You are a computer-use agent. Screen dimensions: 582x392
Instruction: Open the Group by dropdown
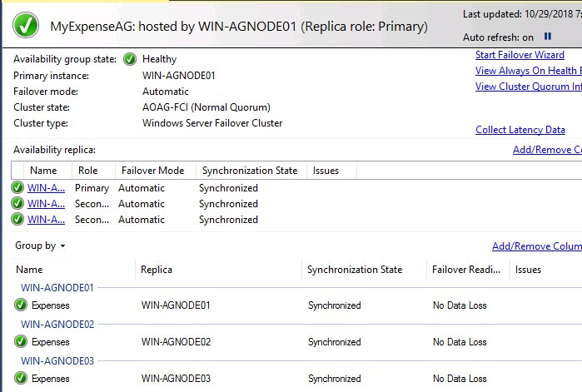point(40,246)
